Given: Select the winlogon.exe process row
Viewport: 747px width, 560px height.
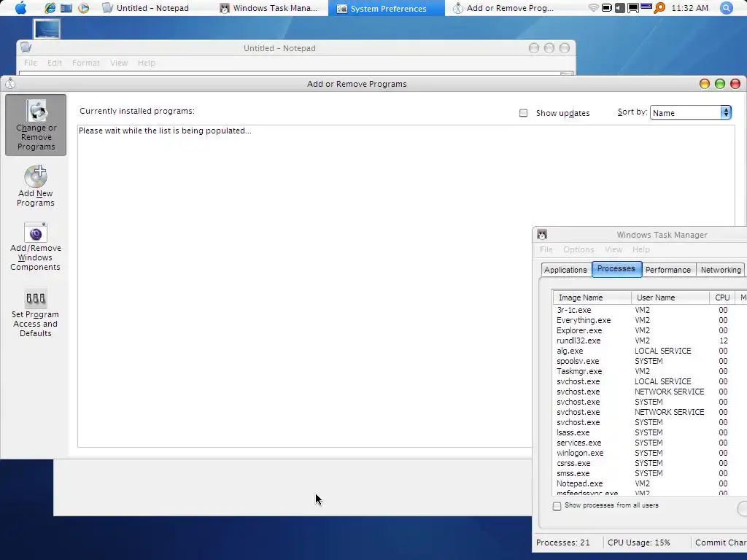Looking at the screenshot, I should point(650,453).
